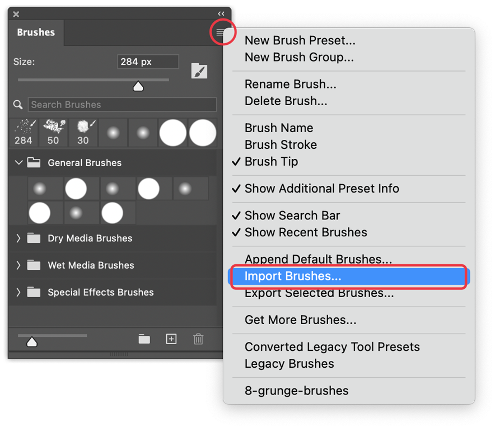This screenshot has width=504, height=436.
Task: Collapse the General Brushes group
Action: point(18,162)
